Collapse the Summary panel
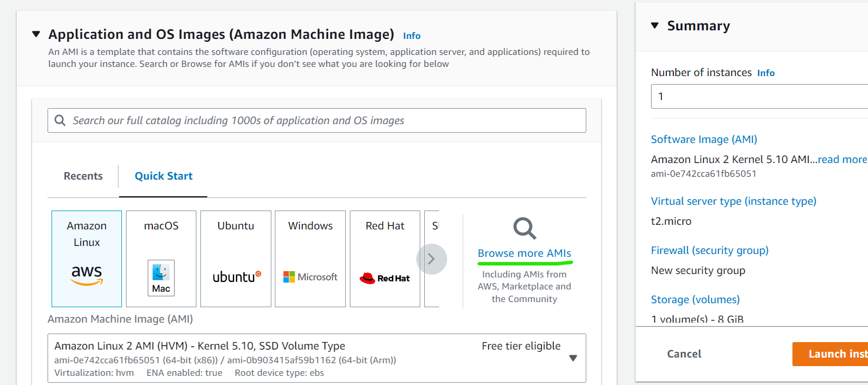Screen dimensions: 868x385 pos(655,25)
